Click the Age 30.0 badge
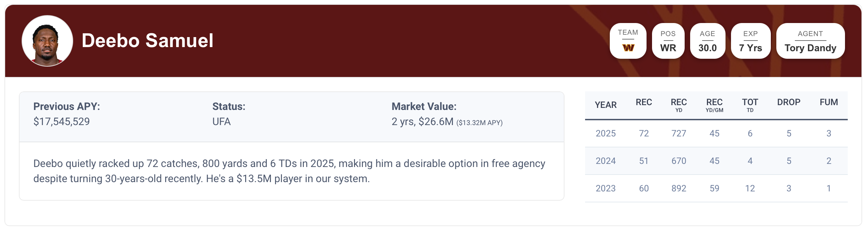 [707, 41]
